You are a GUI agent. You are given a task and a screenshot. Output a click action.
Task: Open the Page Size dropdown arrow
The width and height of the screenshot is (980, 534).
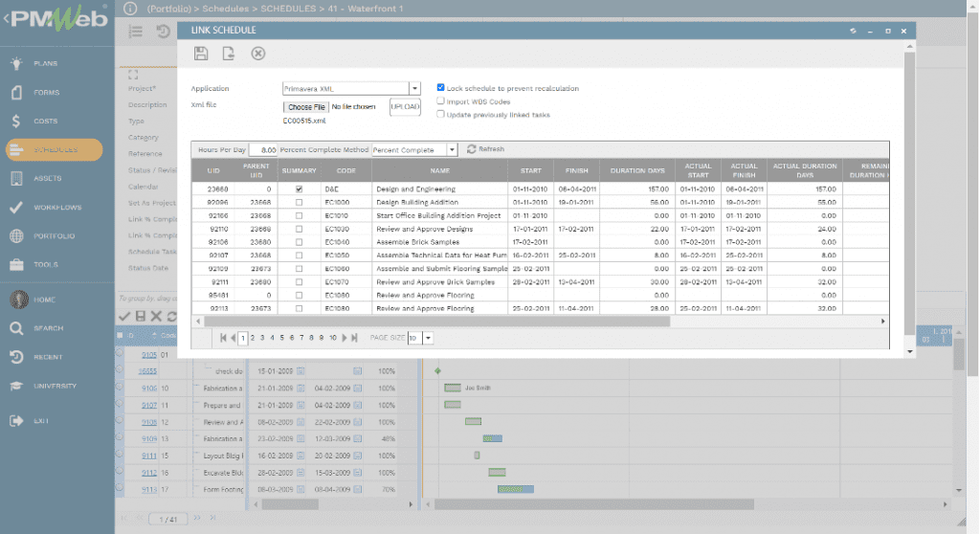(x=428, y=338)
